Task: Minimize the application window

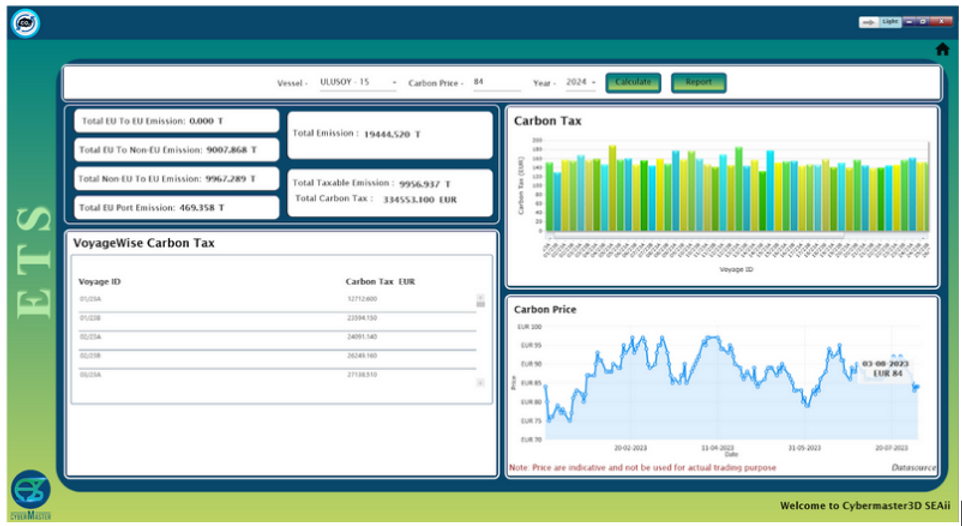Action: [909, 22]
